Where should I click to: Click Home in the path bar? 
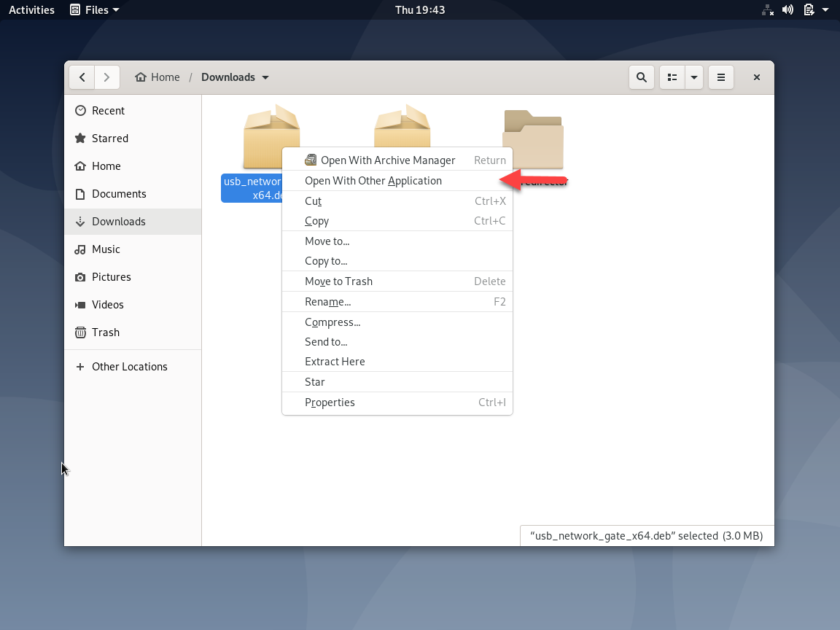157,77
